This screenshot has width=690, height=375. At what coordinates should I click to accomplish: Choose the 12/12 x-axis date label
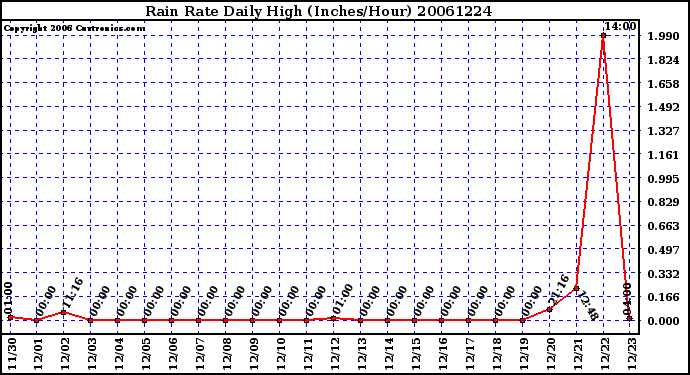[335, 354]
